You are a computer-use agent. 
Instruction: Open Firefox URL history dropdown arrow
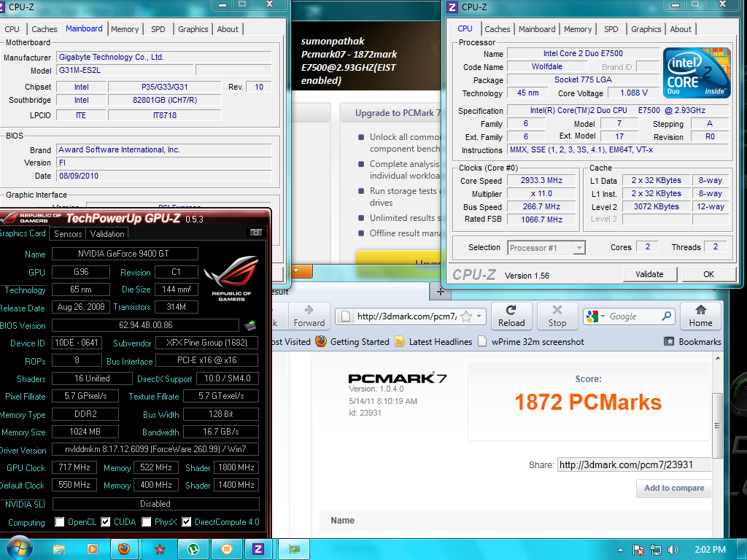479,316
